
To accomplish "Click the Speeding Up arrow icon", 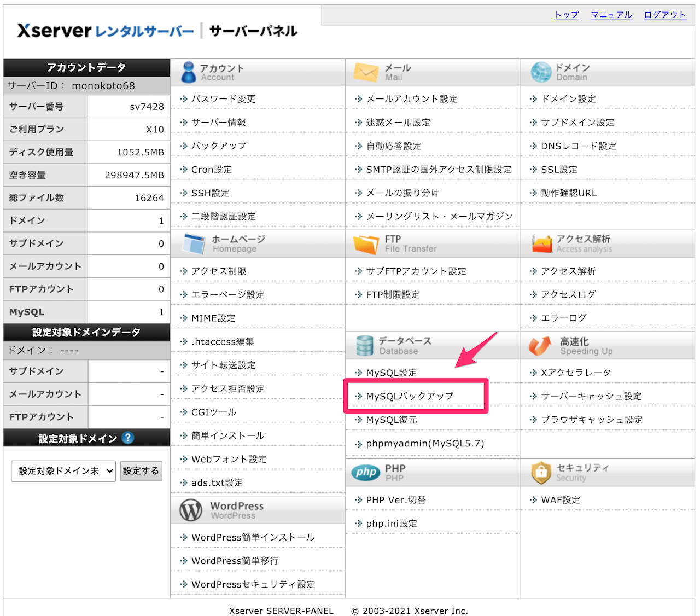I will 540,345.
